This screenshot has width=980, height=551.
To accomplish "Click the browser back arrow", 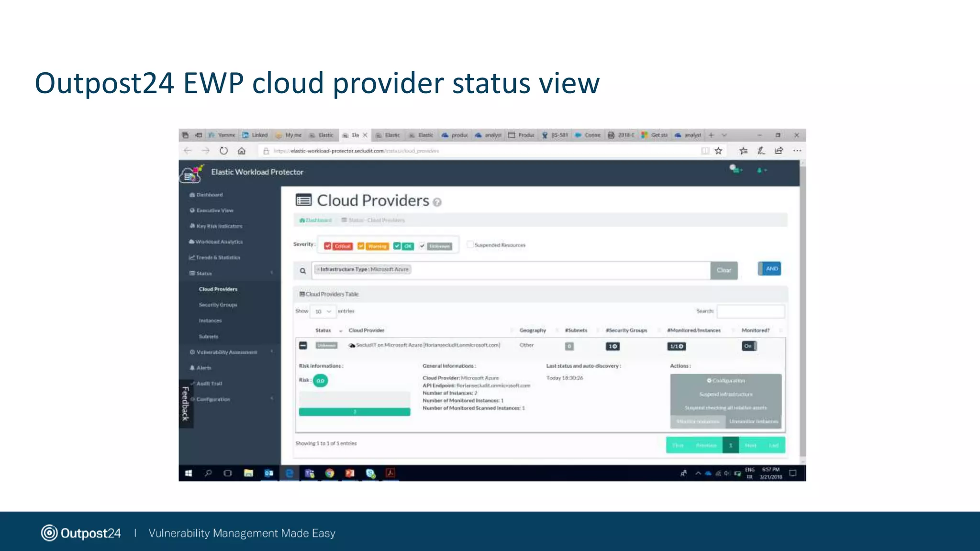I will [188, 151].
